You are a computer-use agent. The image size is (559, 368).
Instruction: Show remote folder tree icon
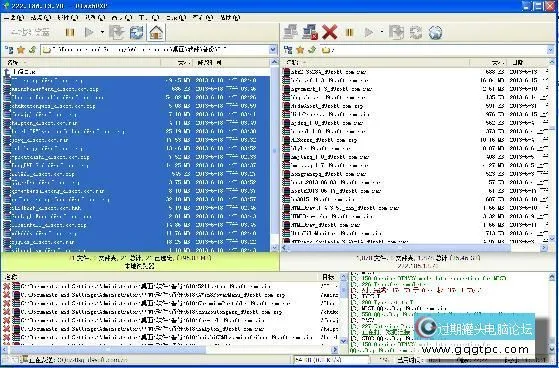click(288, 50)
